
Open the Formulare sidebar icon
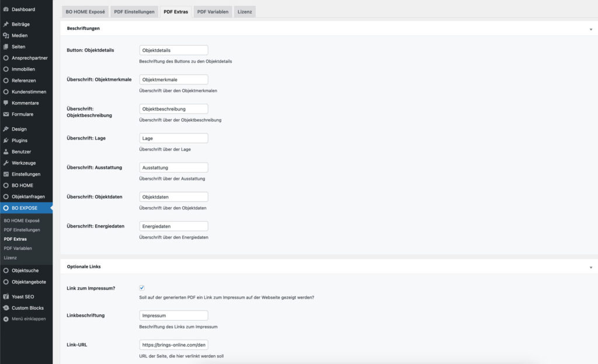(x=6, y=114)
